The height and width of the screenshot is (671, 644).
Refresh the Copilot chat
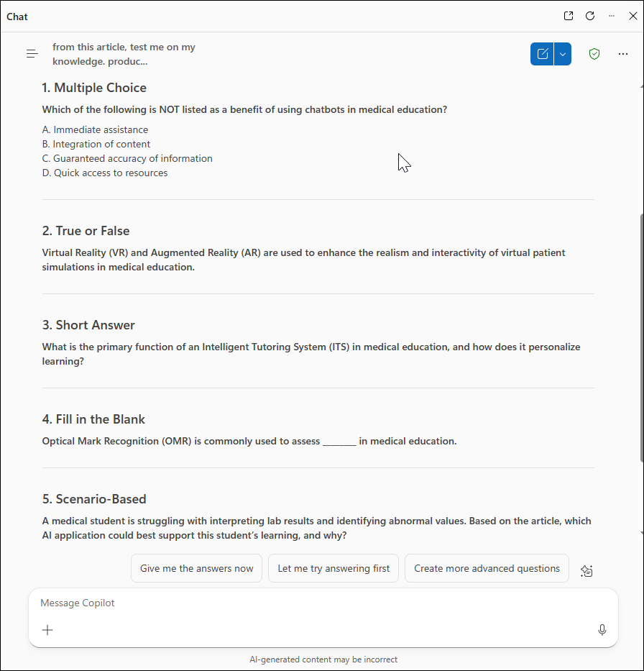590,15
